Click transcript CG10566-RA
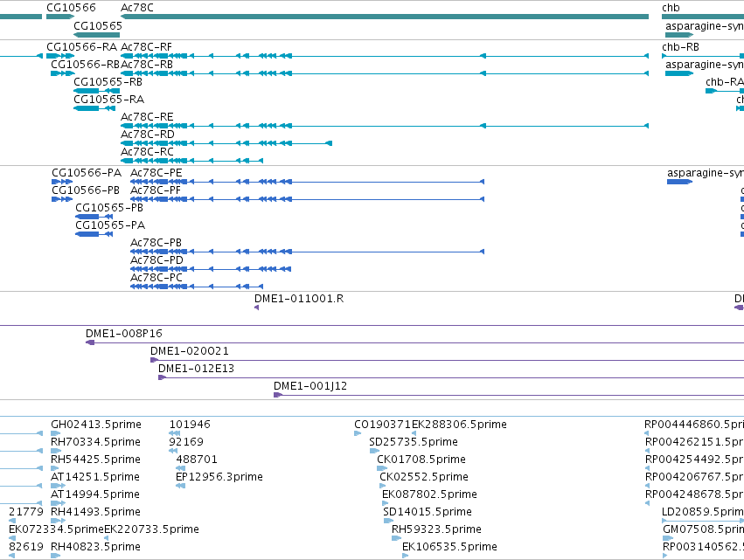 click(x=60, y=56)
